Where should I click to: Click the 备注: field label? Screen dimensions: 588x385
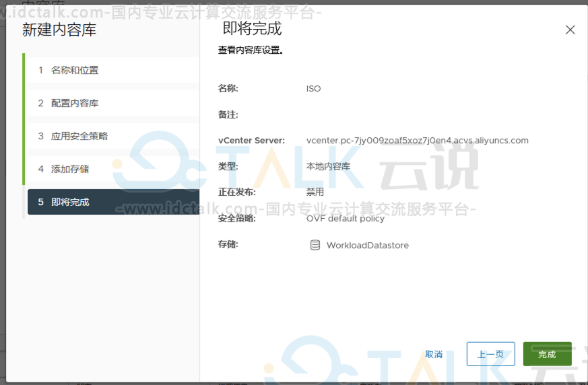pos(228,114)
